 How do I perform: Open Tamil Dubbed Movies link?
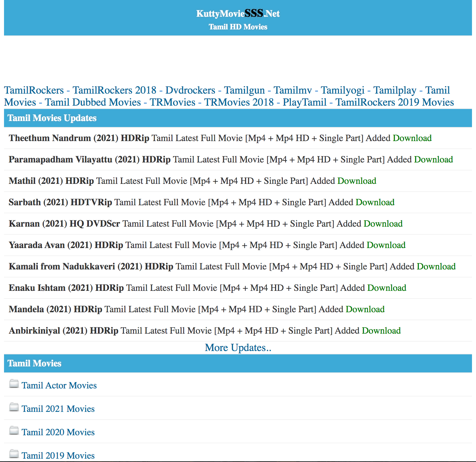(x=93, y=102)
